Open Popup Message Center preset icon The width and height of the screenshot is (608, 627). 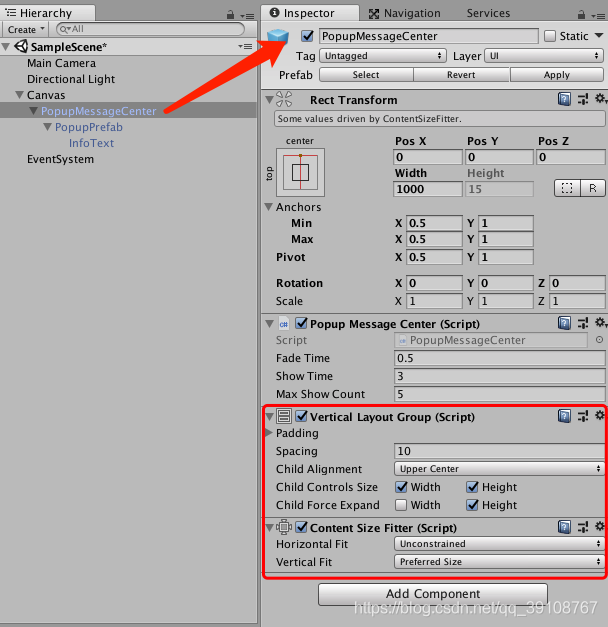click(x=583, y=323)
